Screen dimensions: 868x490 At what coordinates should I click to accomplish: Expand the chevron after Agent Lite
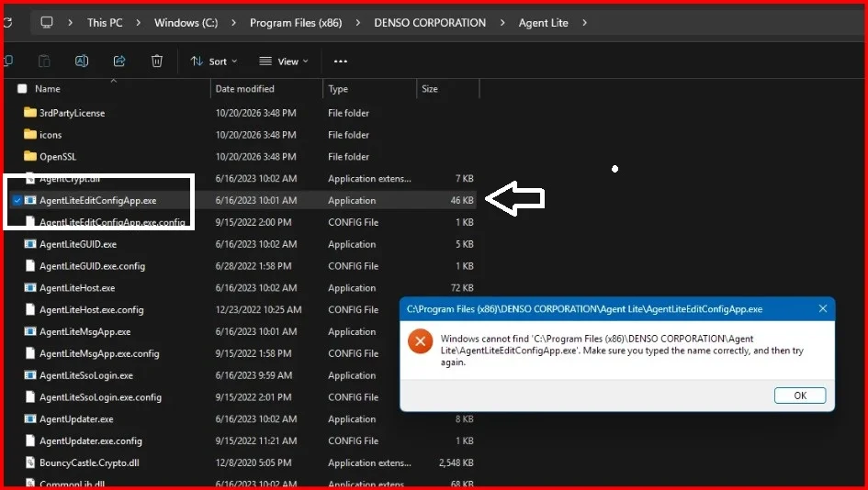coord(584,23)
